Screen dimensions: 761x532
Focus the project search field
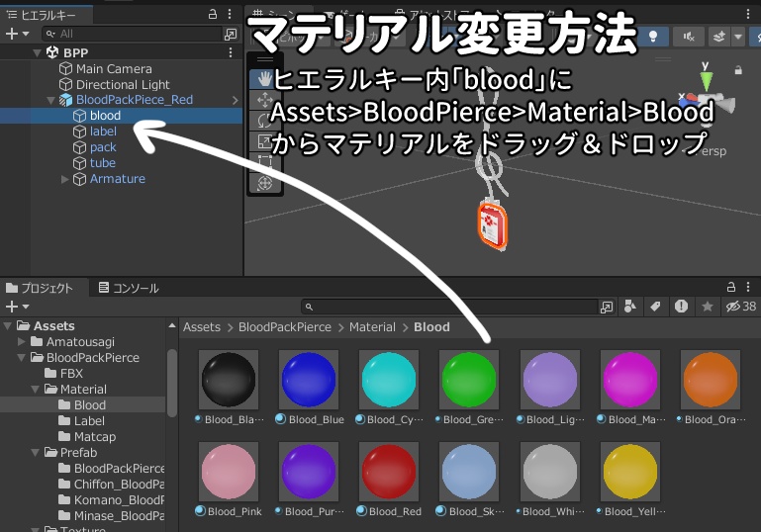449,307
